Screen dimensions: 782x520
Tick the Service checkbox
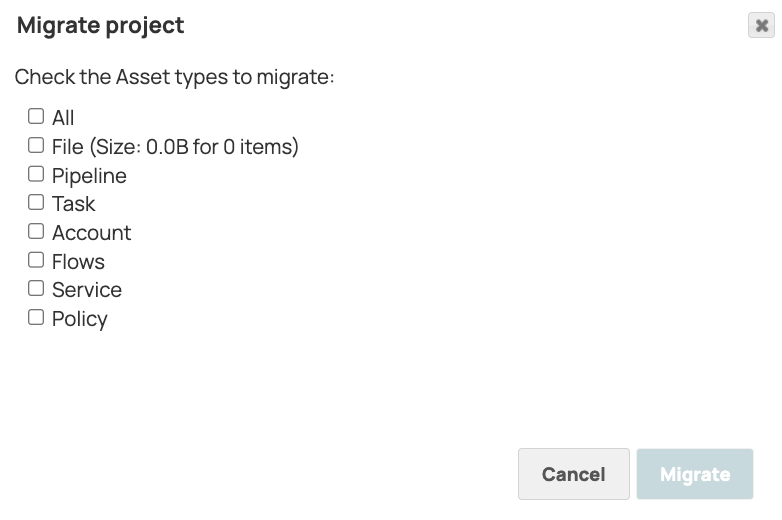coord(36,288)
